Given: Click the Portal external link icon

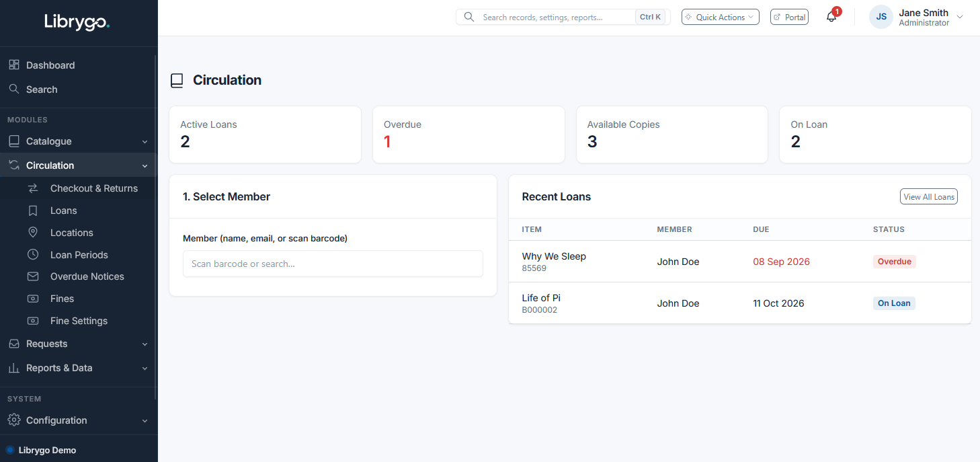Looking at the screenshot, I should (x=778, y=17).
